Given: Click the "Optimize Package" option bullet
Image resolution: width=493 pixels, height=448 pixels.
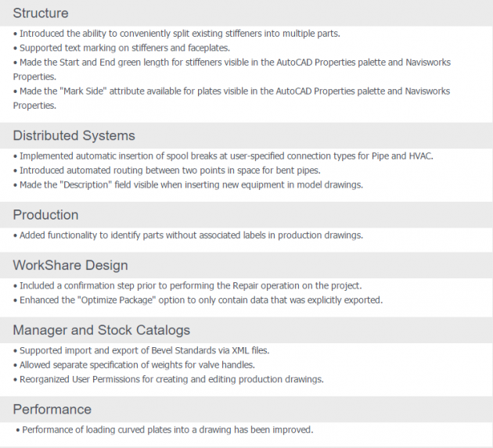Looking at the screenshot, I should click(198, 300).
